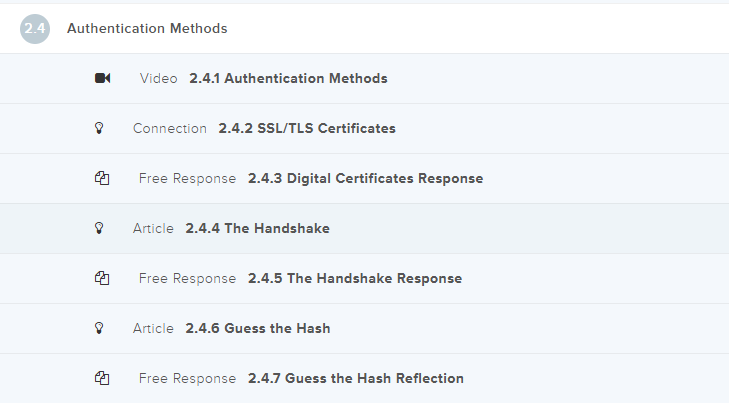Collapse the Authentication Methods section header
This screenshot has width=729, height=403.
coord(147,29)
